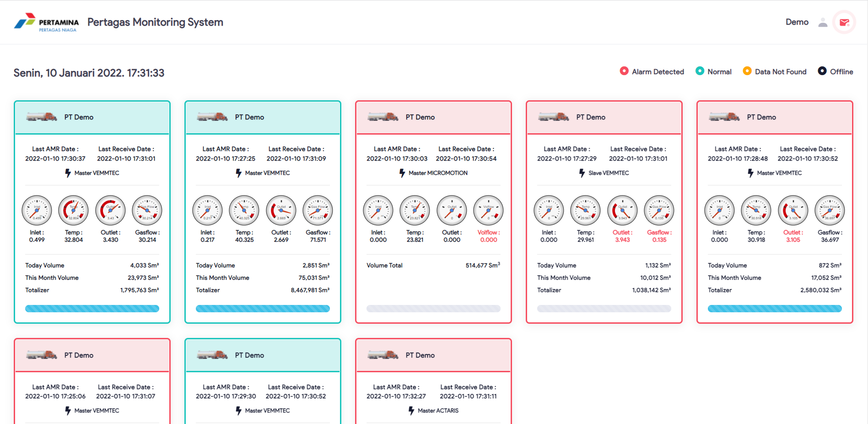
Task: Click the Temp gauge reading 32.804
Action: (73, 210)
